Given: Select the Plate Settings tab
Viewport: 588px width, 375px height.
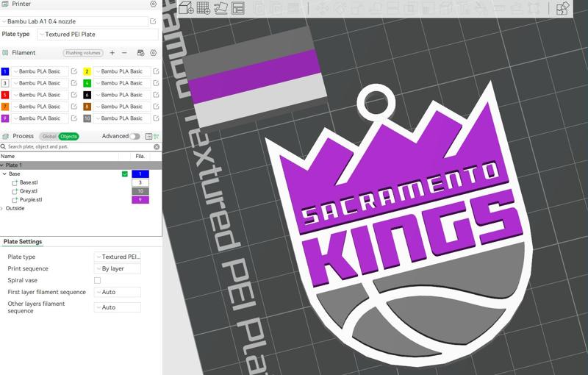Looking at the screenshot, I should (x=23, y=241).
